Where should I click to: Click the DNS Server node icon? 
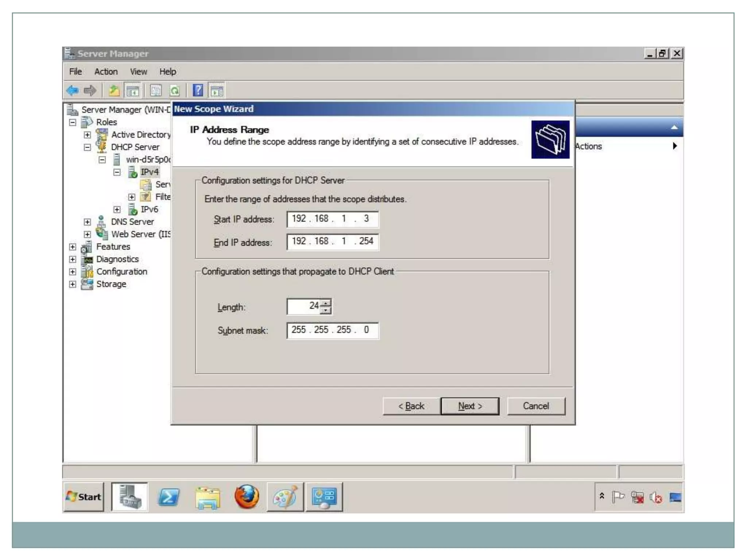point(101,221)
